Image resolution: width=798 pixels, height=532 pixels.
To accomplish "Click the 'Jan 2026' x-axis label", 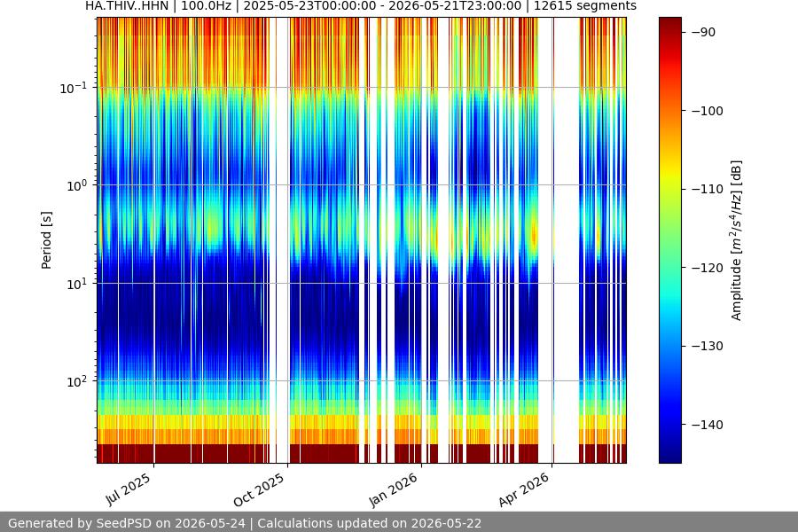I will [393, 489].
